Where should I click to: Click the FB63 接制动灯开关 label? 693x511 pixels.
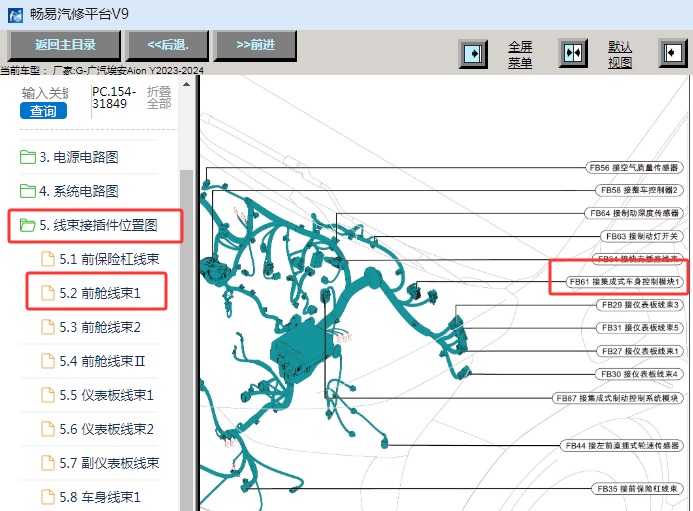pos(642,236)
